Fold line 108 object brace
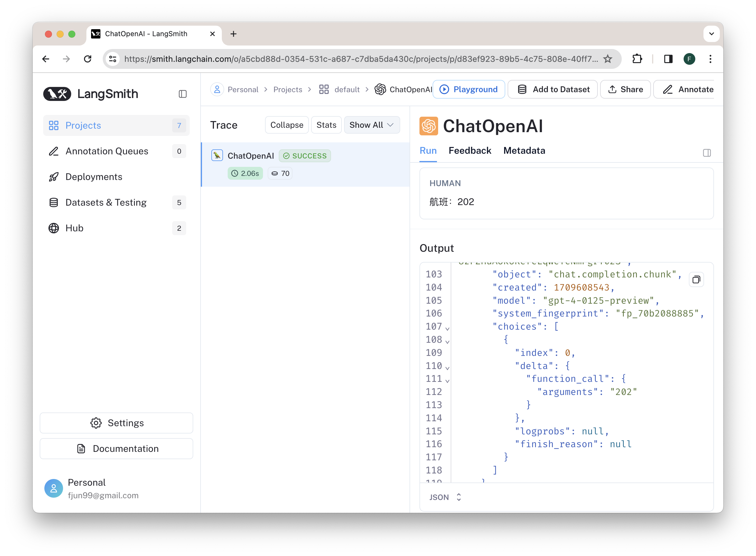Screen dimensions: 756x556 point(447,342)
